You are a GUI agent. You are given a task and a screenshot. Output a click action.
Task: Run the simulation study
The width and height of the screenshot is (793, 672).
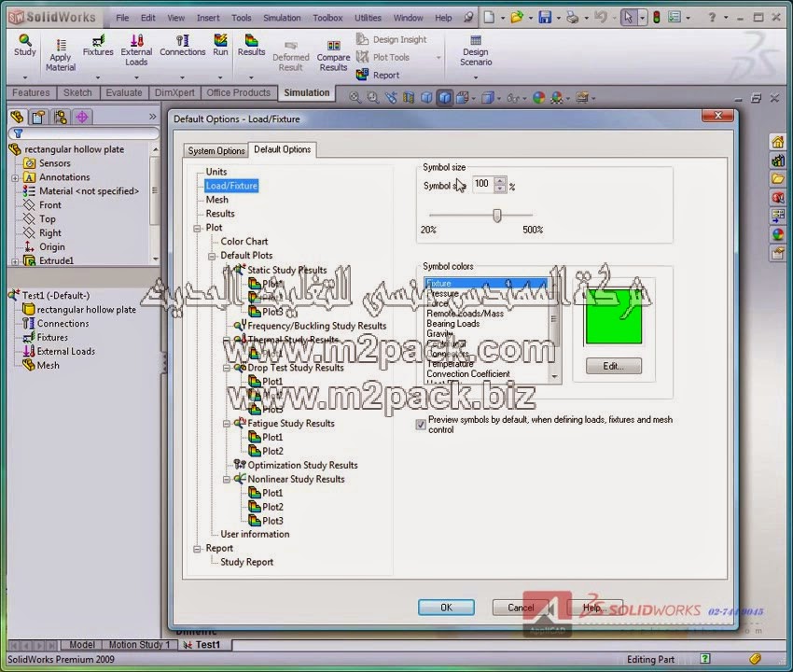[x=220, y=45]
